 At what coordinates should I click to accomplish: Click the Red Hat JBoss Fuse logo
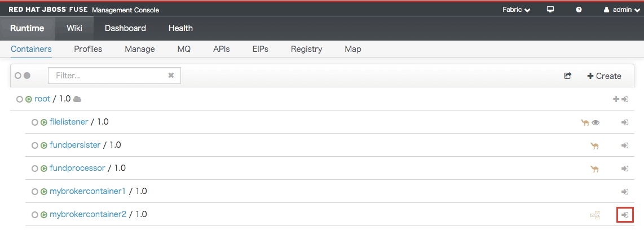48,10
